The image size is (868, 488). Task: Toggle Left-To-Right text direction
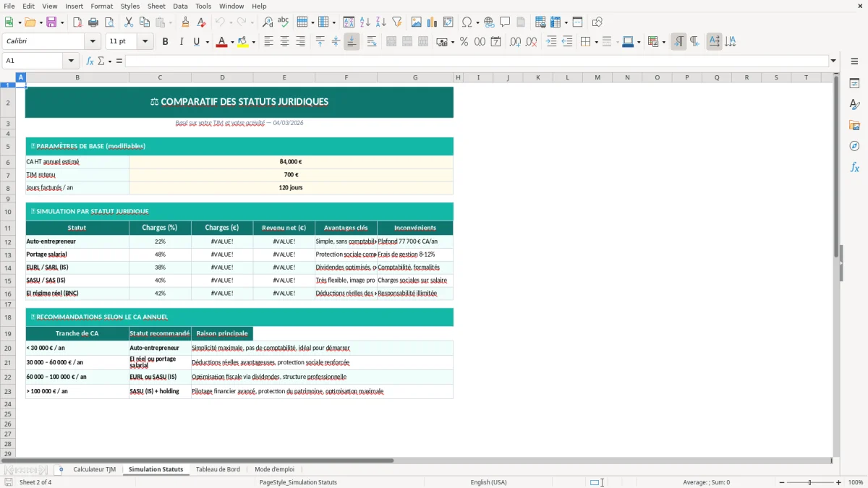tap(678, 42)
